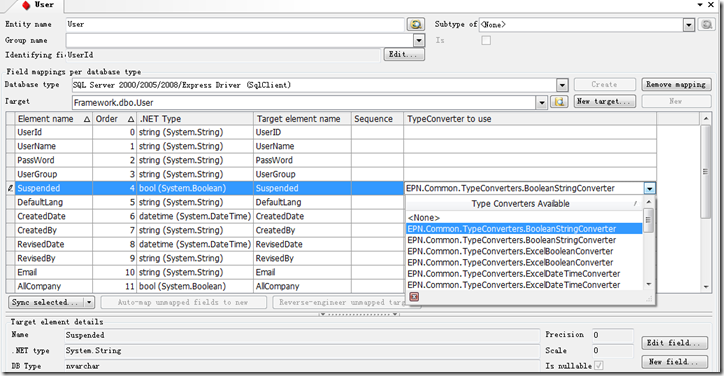
Task: Click the Sequence column header
Action: coord(377,119)
